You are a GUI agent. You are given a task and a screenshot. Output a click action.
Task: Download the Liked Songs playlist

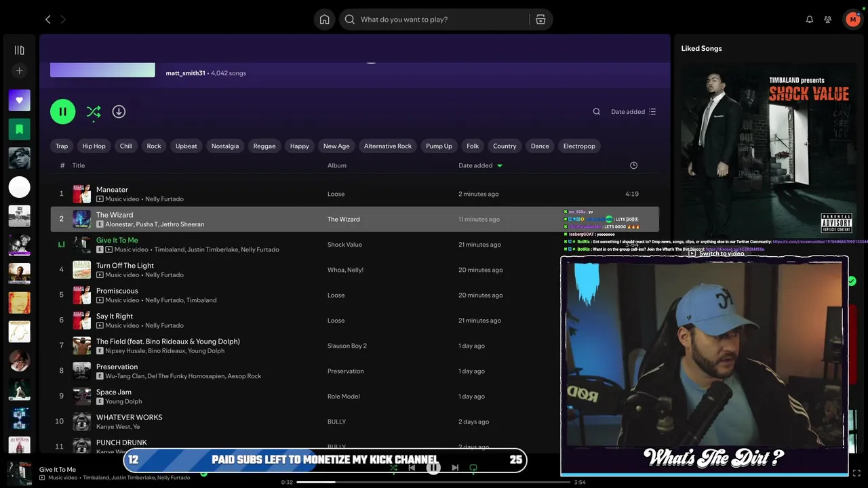tap(119, 112)
